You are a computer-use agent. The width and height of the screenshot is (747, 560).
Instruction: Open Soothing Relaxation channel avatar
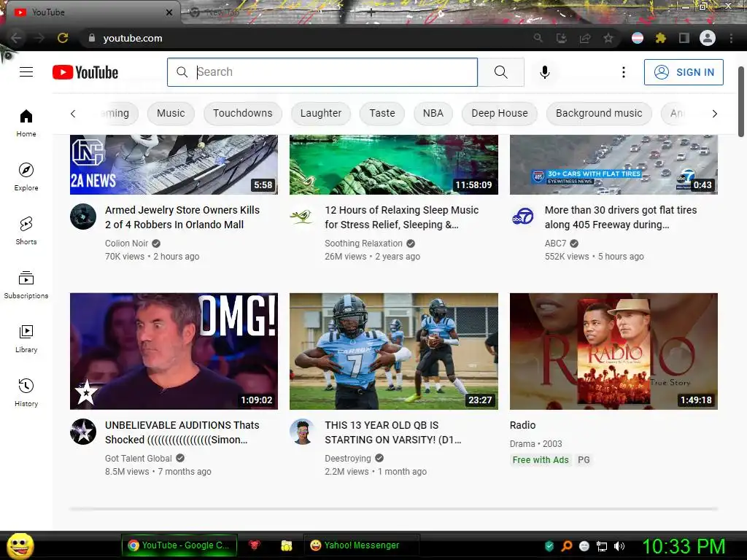tap(302, 217)
